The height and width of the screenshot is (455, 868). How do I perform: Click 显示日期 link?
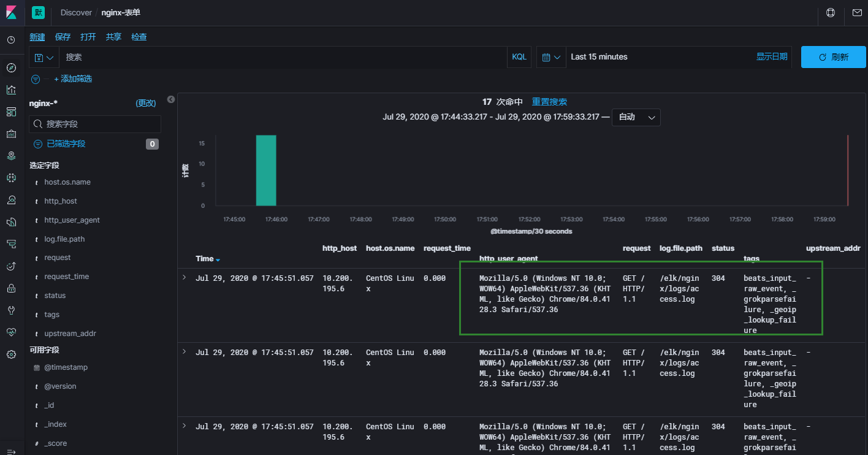click(772, 56)
